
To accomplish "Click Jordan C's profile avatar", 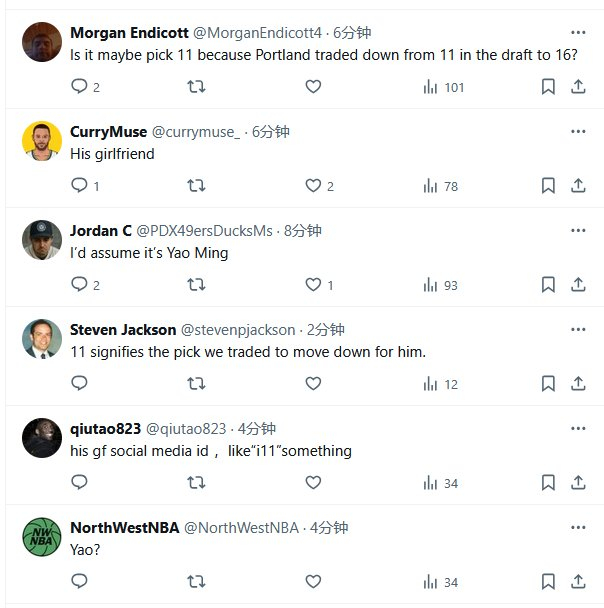I will click(41, 239).
